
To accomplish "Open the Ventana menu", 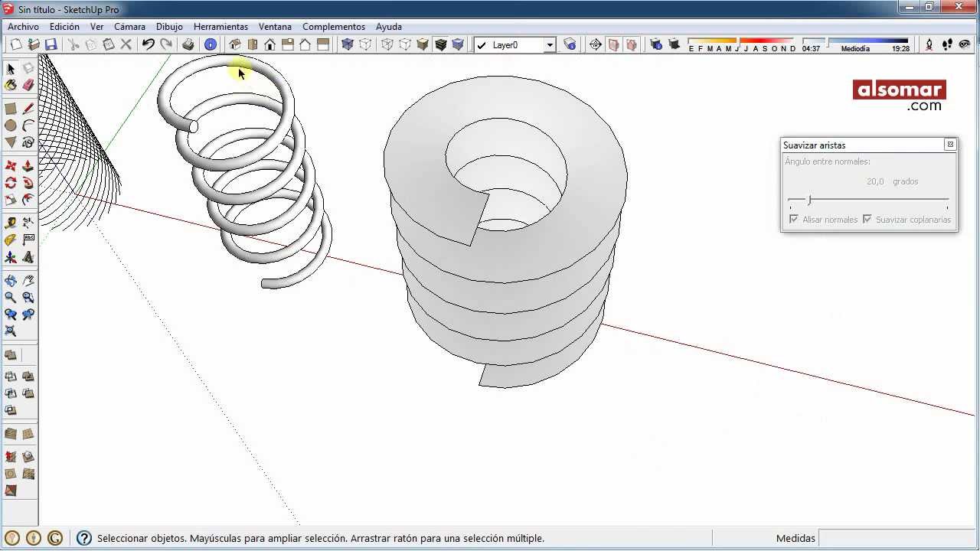I will click(275, 27).
